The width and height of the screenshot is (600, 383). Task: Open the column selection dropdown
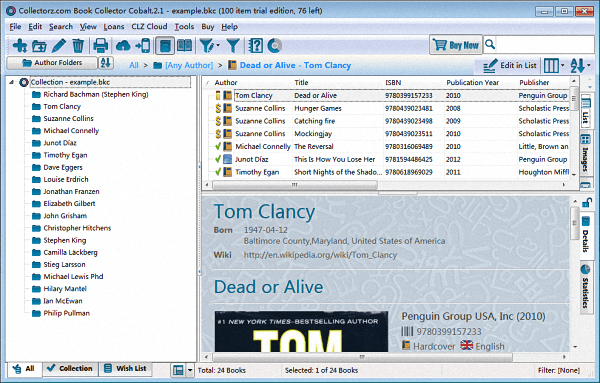point(554,65)
